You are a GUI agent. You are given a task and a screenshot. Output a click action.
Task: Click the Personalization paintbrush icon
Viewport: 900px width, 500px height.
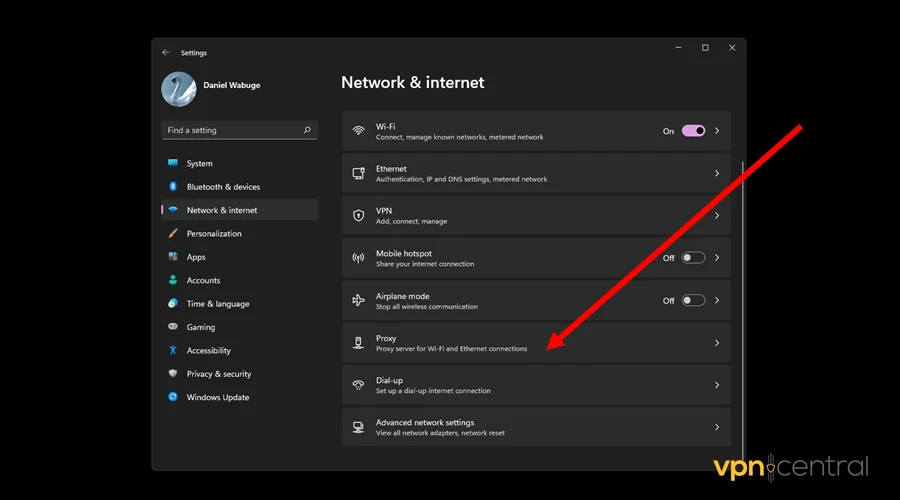pos(173,234)
